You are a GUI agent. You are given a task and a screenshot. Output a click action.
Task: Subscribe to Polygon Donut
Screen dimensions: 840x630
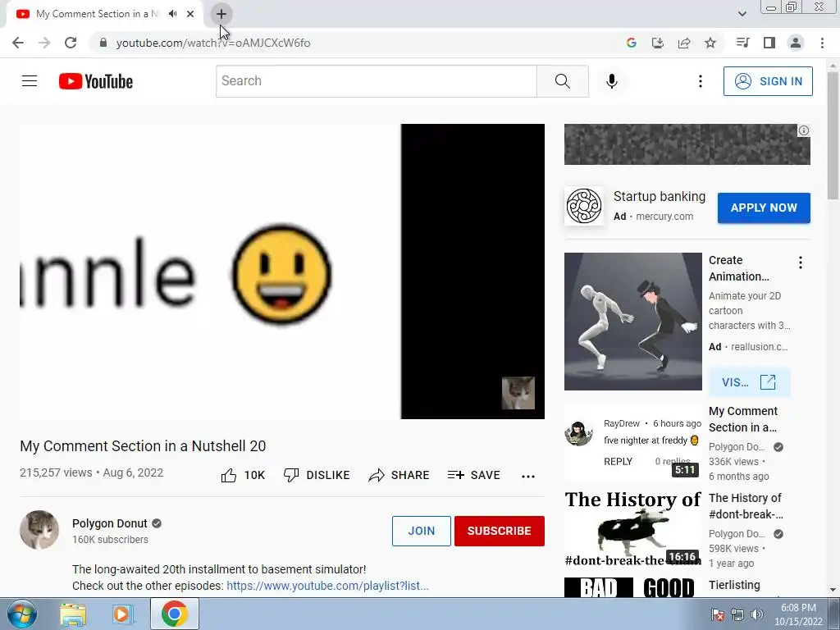tap(500, 531)
